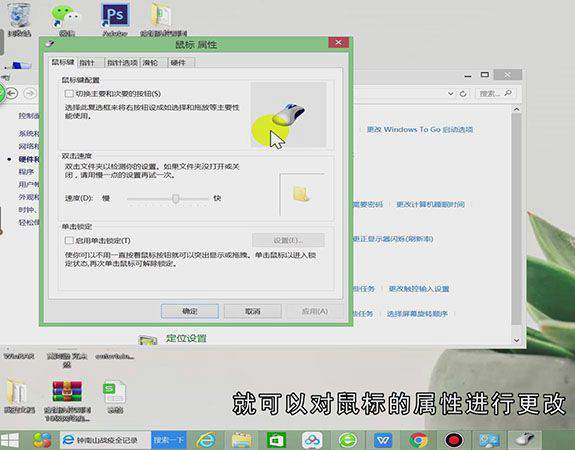Enable 启用单击锁定 checkbox

pos(69,241)
